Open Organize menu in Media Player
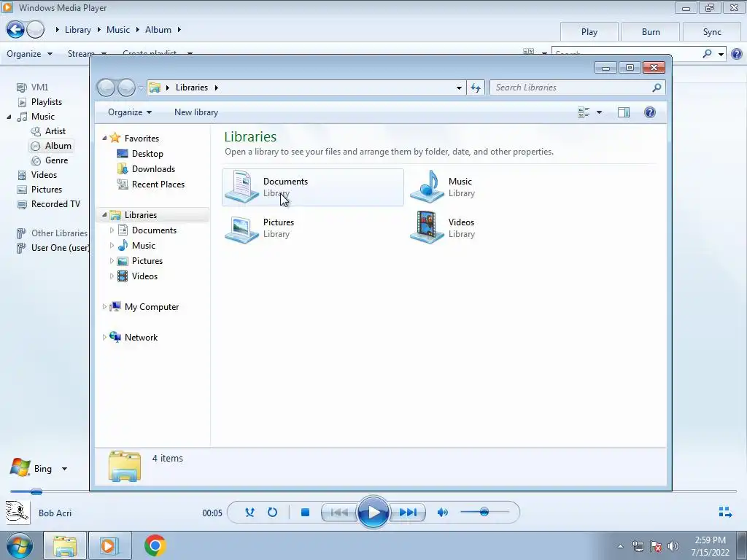The image size is (747, 560). [x=29, y=54]
